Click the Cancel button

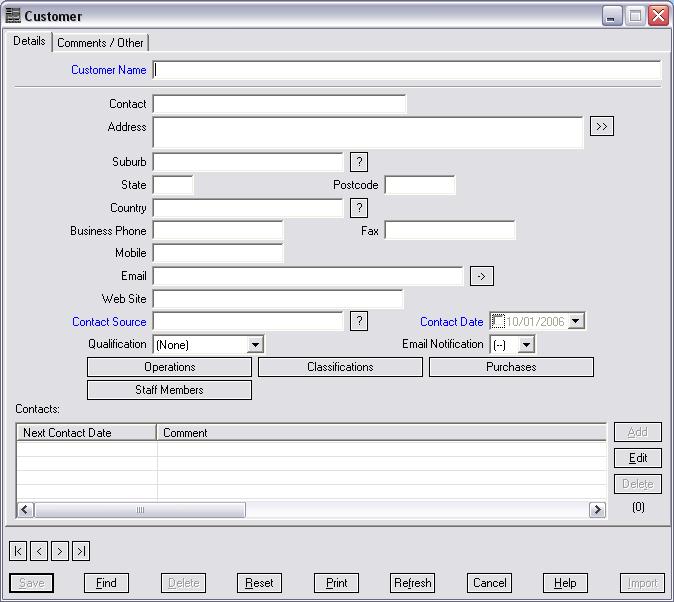tap(490, 583)
